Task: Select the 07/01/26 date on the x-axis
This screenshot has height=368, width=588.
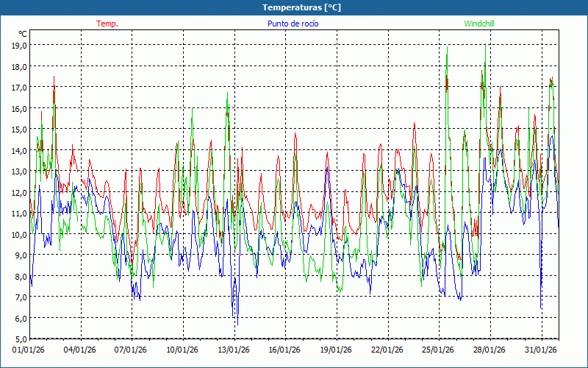Action: (x=132, y=350)
